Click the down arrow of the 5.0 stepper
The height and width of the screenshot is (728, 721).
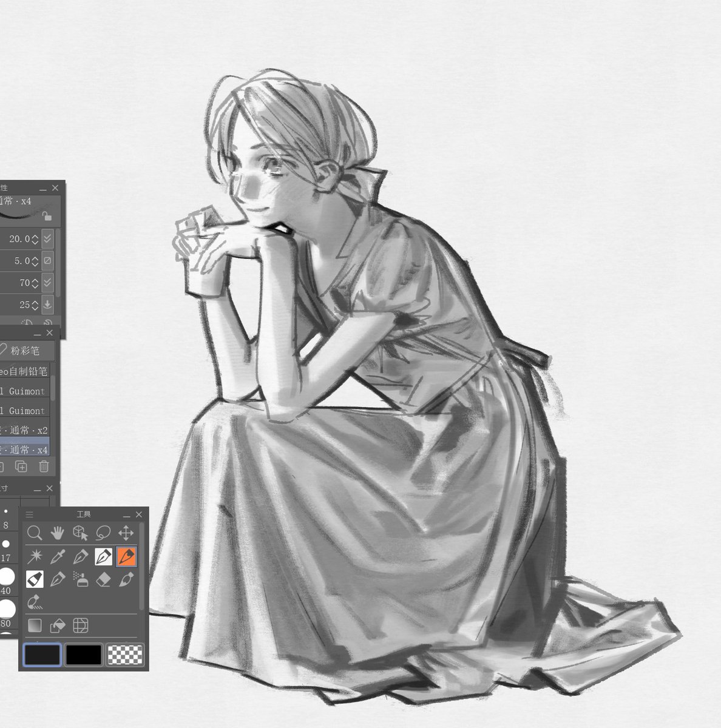point(35,265)
